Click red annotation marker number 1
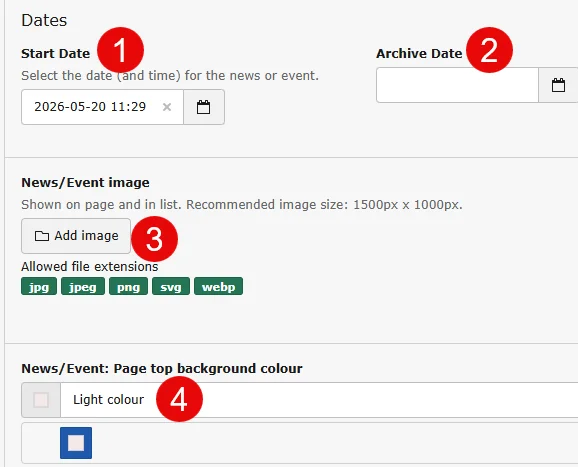Image resolution: width=578 pixels, height=467 pixels. pos(121,50)
